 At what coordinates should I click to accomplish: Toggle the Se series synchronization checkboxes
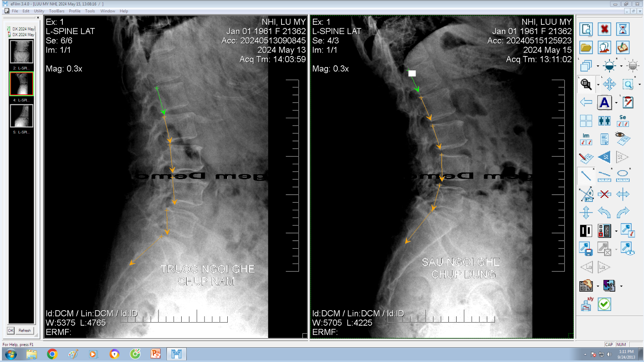(622, 121)
